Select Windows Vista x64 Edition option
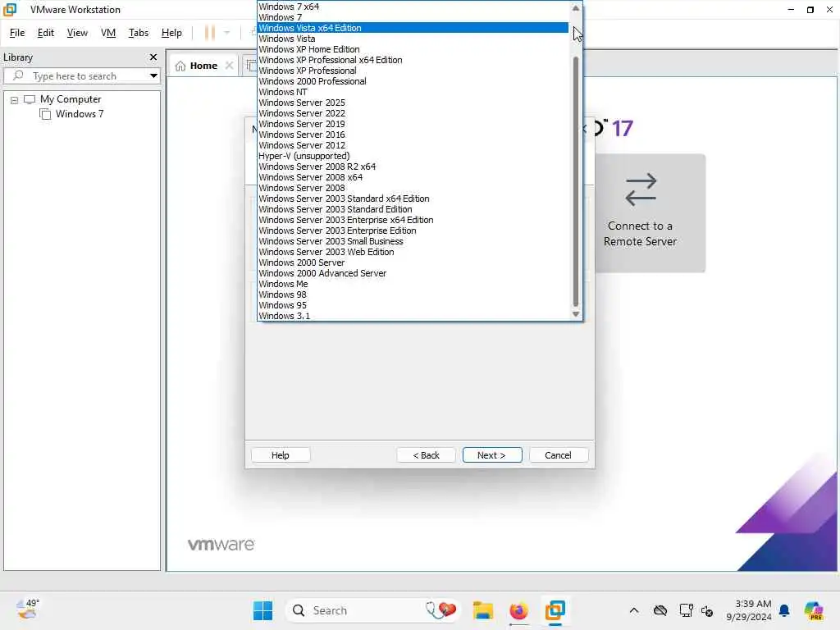840x630 pixels. click(413, 28)
